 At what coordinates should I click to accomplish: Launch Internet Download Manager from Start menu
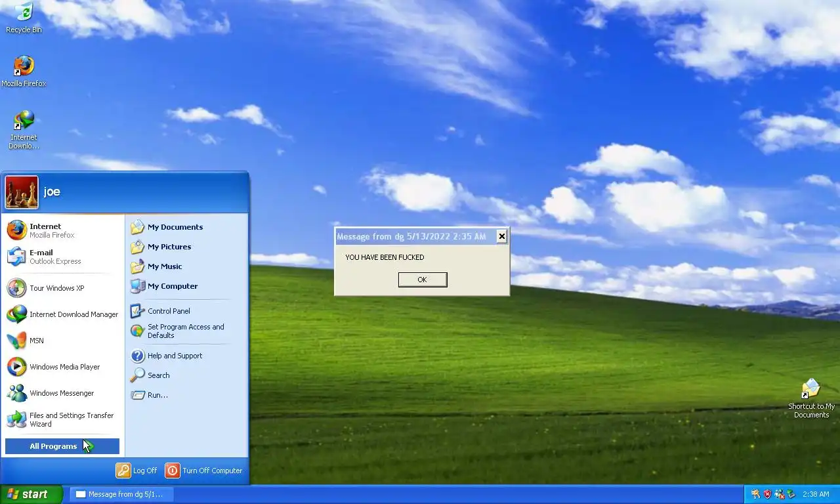63,314
